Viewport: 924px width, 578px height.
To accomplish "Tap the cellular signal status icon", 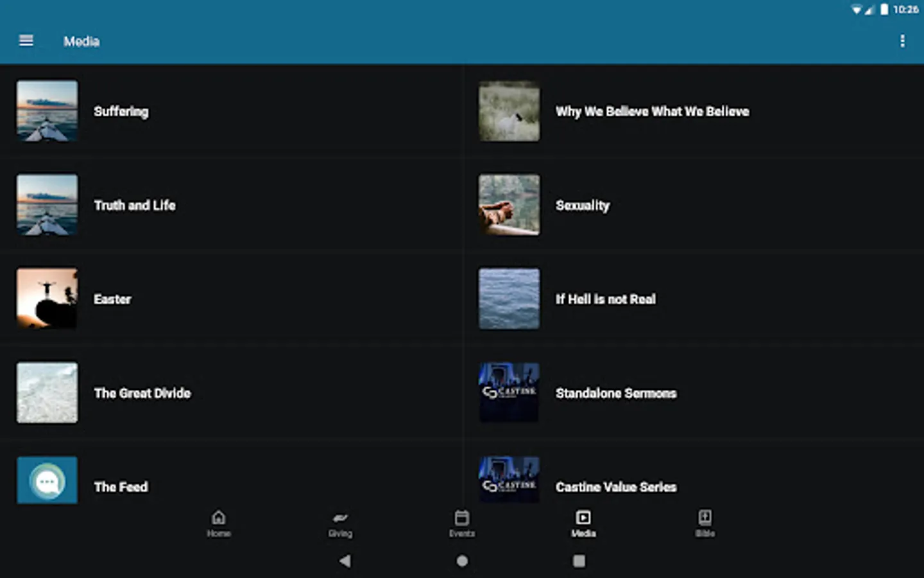I will tap(869, 10).
